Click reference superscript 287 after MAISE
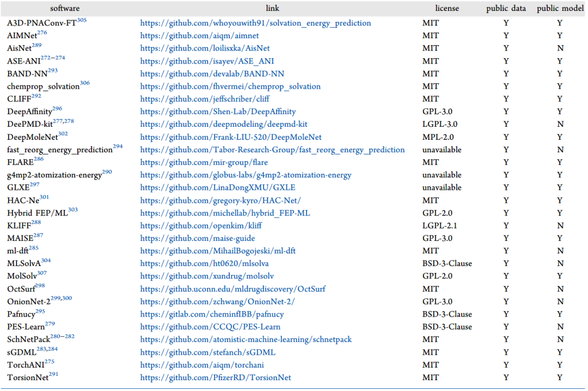 click(38, 235)
